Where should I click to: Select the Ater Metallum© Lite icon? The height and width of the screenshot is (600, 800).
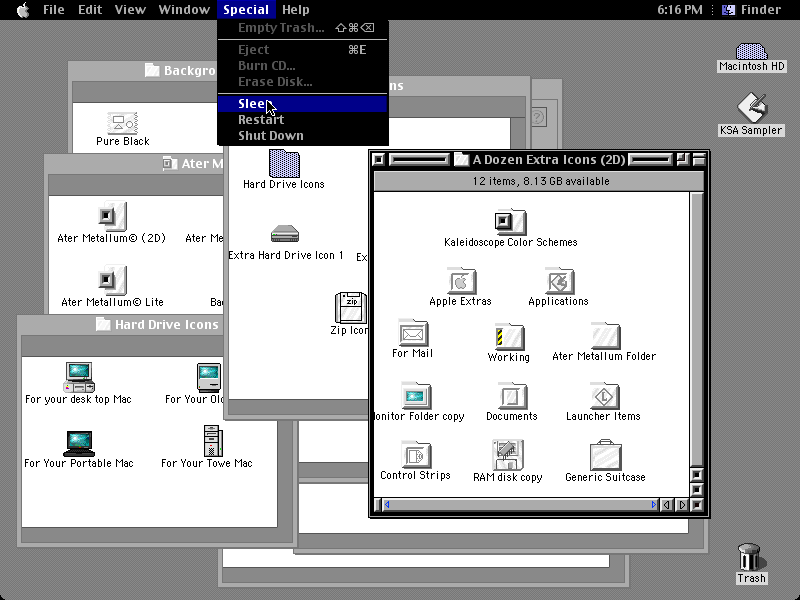(x=111, y=280)
